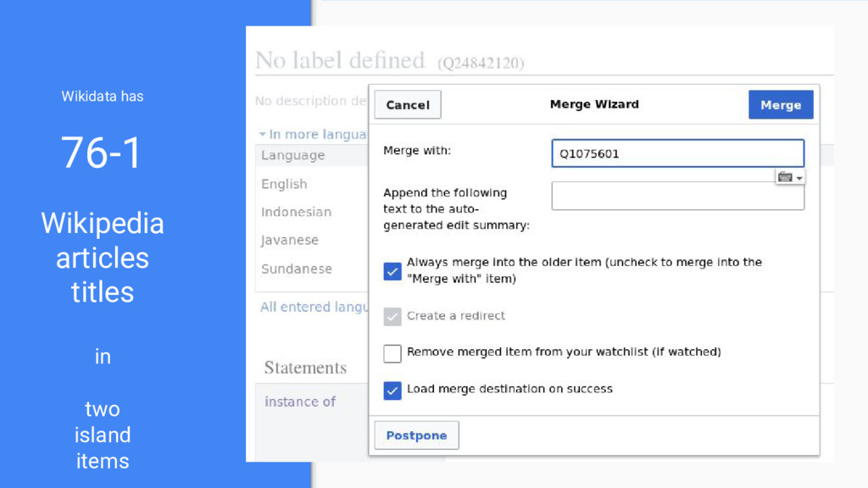Select the Indonesian language row
Screen dimensions: 868x488
click(x=296, y=212)
